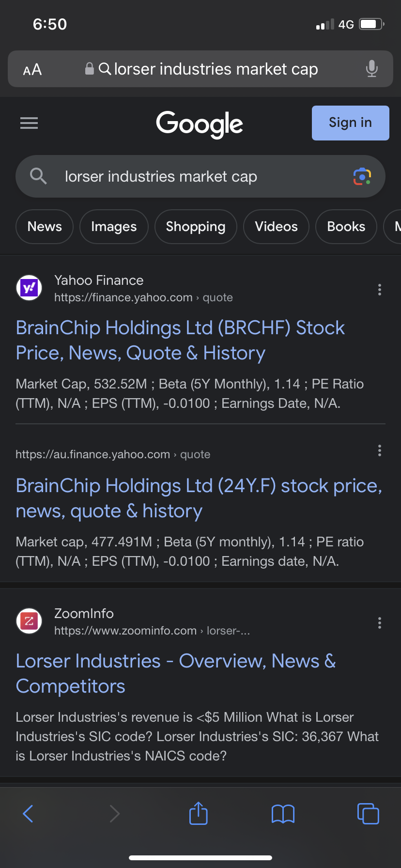Open AA reader text size options
This screenshot has width=401, height=868.
click(x=32, y=70)
